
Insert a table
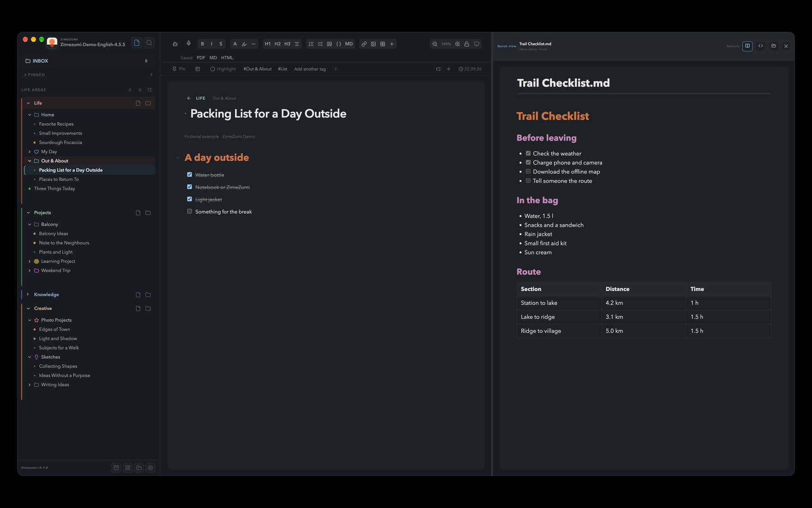[x=383, y=44]
